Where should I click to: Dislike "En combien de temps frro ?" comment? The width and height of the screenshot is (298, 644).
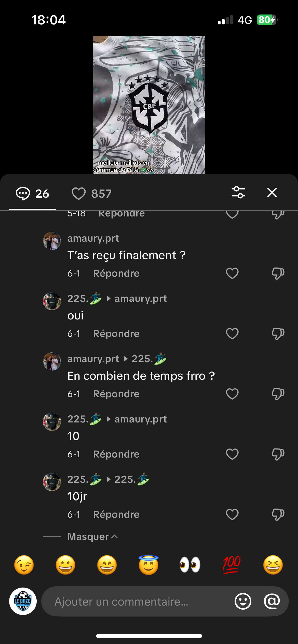pos(278,394)
